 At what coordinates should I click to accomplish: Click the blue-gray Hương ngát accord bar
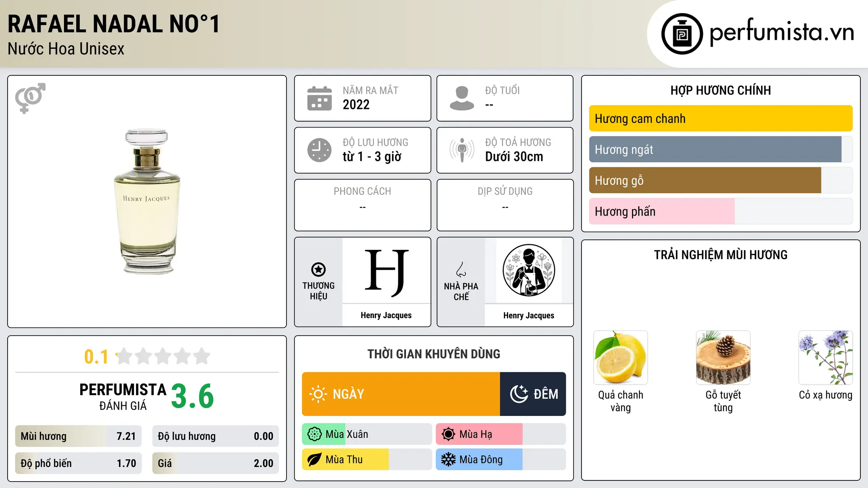715,150
